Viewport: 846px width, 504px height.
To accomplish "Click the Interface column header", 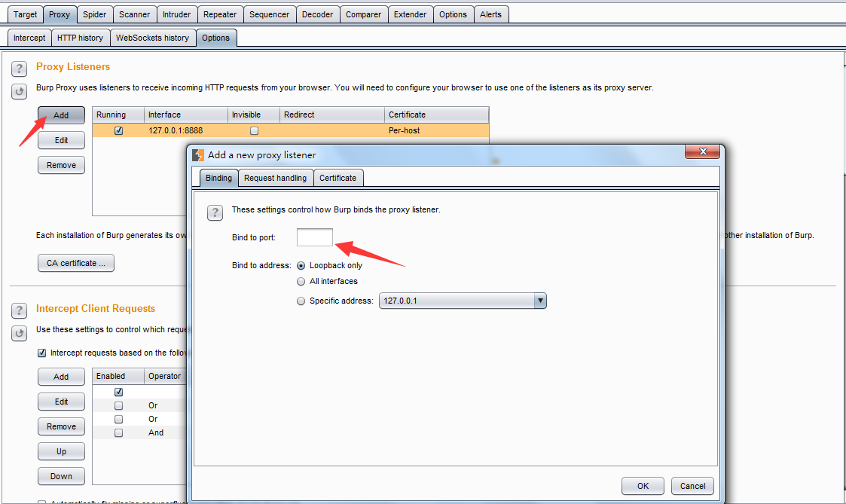I will (x=185, y=115).
